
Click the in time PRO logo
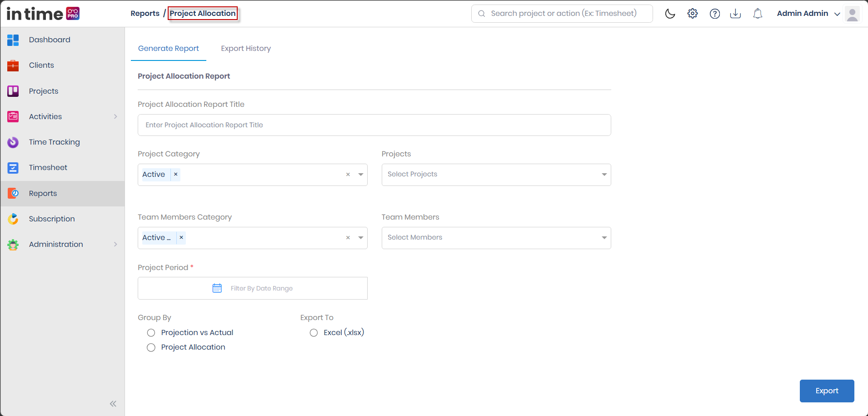[43, 14]
